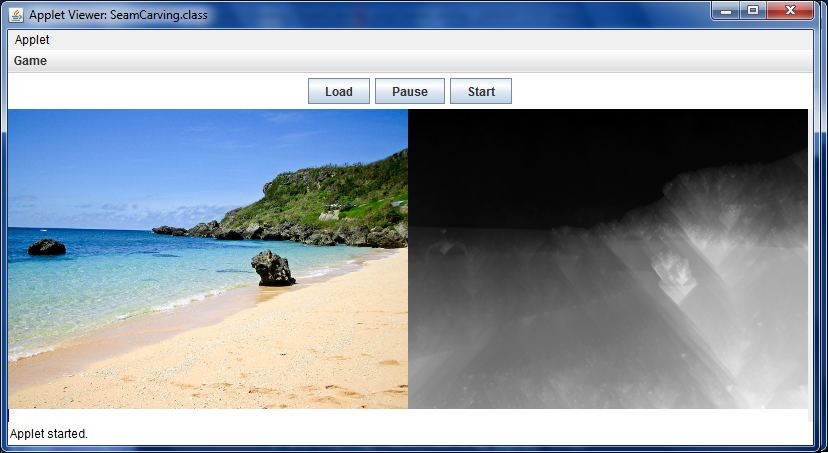Click the bright white patch in energy map

coord(676,274)
